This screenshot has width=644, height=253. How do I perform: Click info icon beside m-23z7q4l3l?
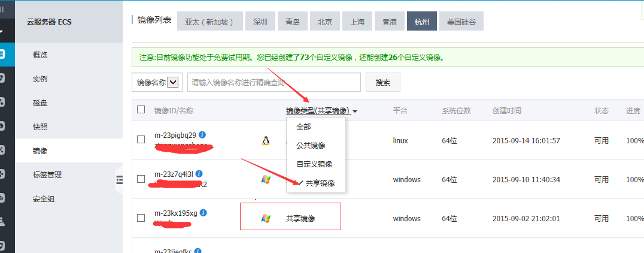tap(199, 174)
